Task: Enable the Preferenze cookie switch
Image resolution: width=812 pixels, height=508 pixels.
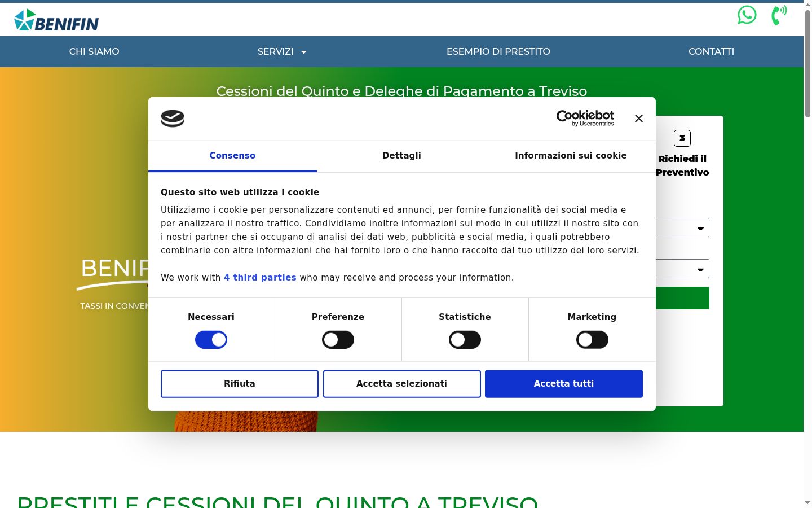Action: [x=338, y=340]
